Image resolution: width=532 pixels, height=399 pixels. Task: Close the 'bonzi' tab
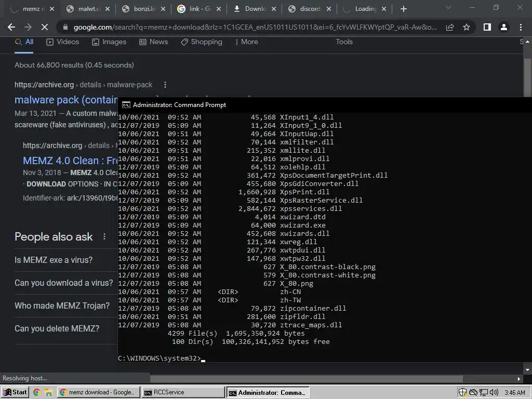coord(163,9)
